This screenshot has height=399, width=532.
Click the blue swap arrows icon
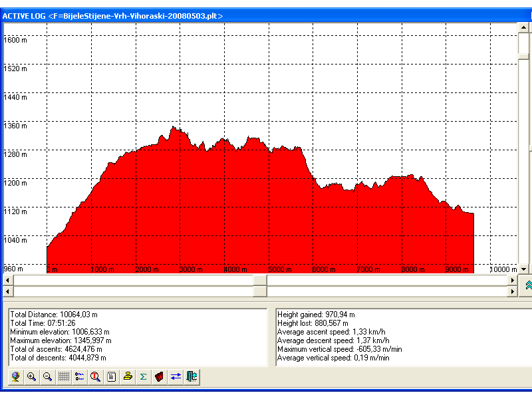click(176, 376)
